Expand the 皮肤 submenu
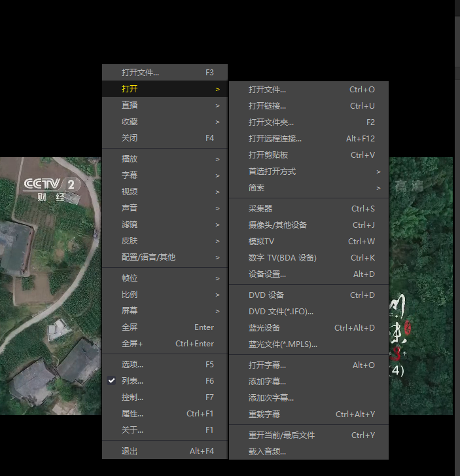 pos(165,241)
